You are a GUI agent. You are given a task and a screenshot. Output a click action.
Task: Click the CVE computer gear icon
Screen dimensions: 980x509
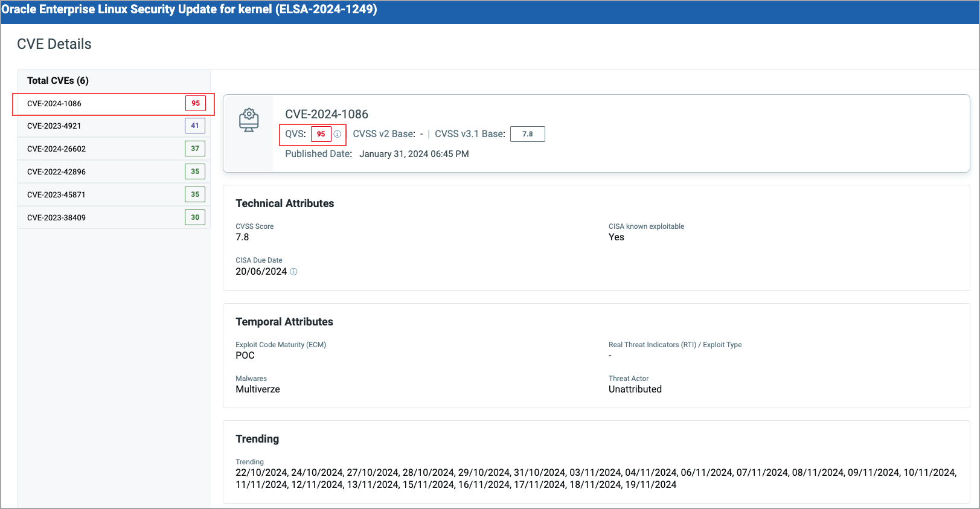[x=249, y=120]
